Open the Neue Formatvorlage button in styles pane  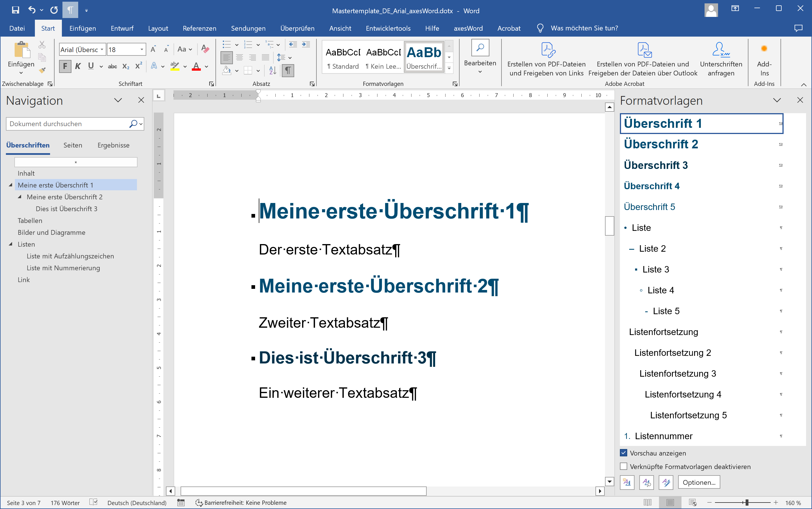tap(627, 482)
